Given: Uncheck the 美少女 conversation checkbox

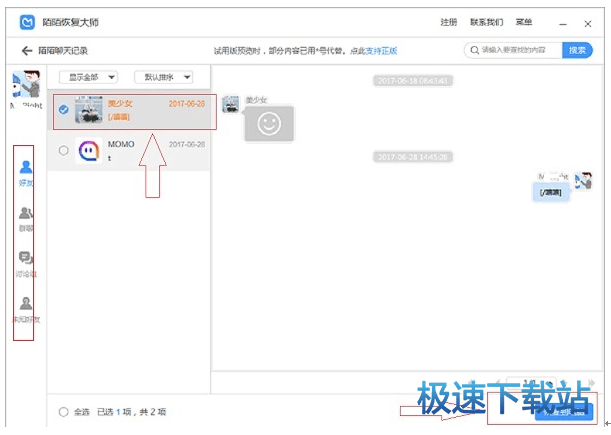Looking at the screenshot, I should coord(64,110).
